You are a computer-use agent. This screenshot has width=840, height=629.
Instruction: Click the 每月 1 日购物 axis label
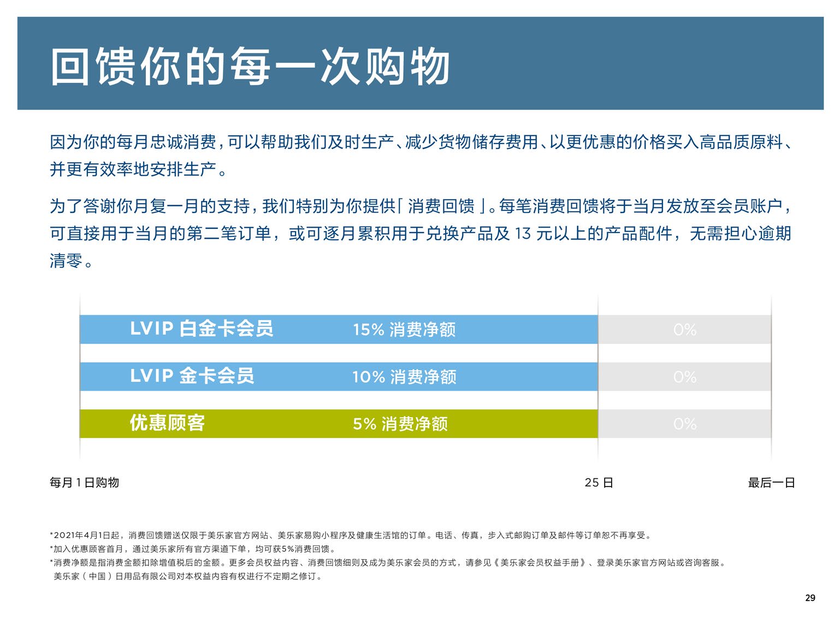coord(84,483)
